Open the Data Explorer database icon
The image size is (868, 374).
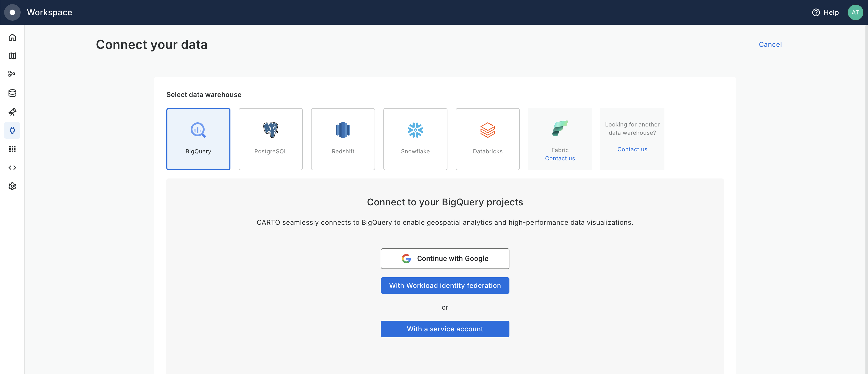[12, 93]
